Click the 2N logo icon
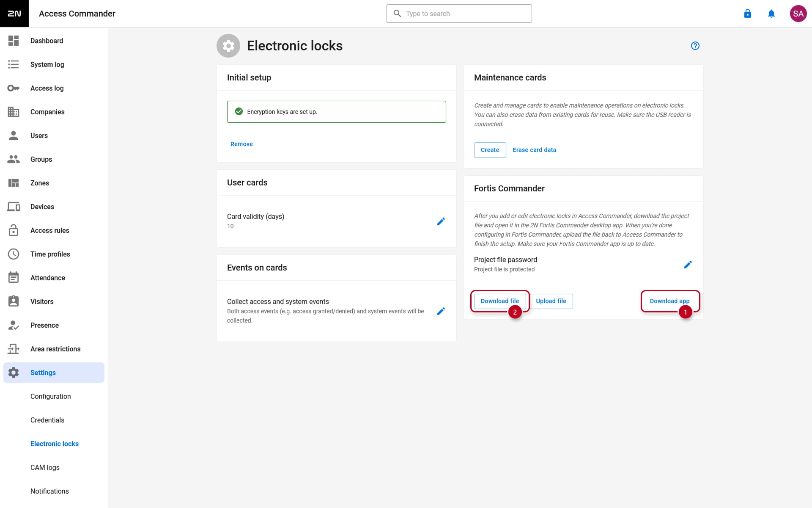812x508 pixels. coord(14,14)
